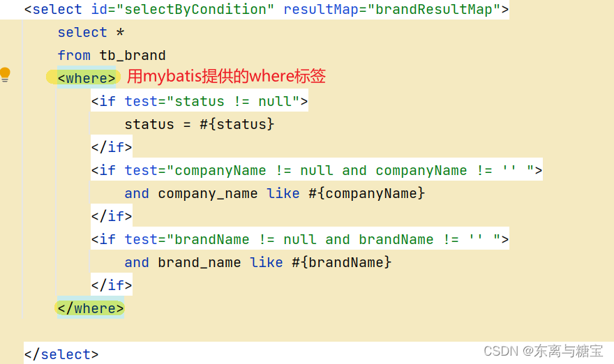Click the brandName if test tag

pyautogui.click(x=300, y=239)
